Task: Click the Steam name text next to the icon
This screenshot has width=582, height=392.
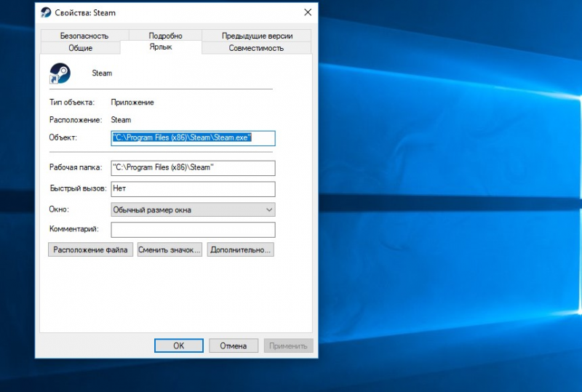Action: [102, 73]
